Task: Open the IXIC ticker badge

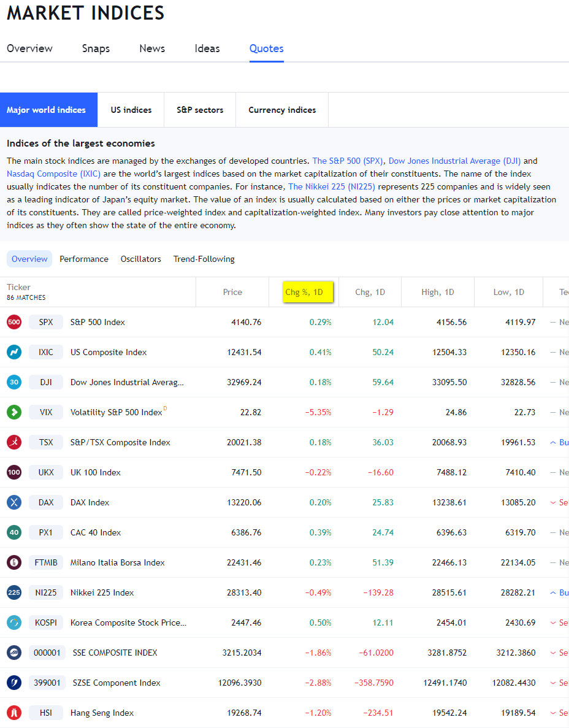Action: coord(46,352)
